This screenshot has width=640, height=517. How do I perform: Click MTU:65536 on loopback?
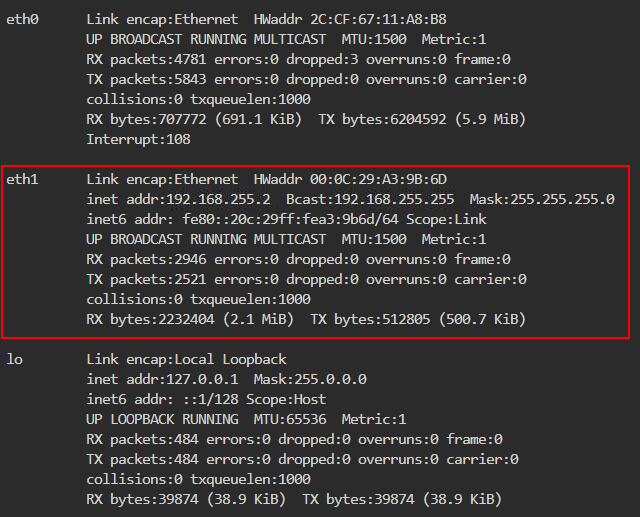click(290, 419)
